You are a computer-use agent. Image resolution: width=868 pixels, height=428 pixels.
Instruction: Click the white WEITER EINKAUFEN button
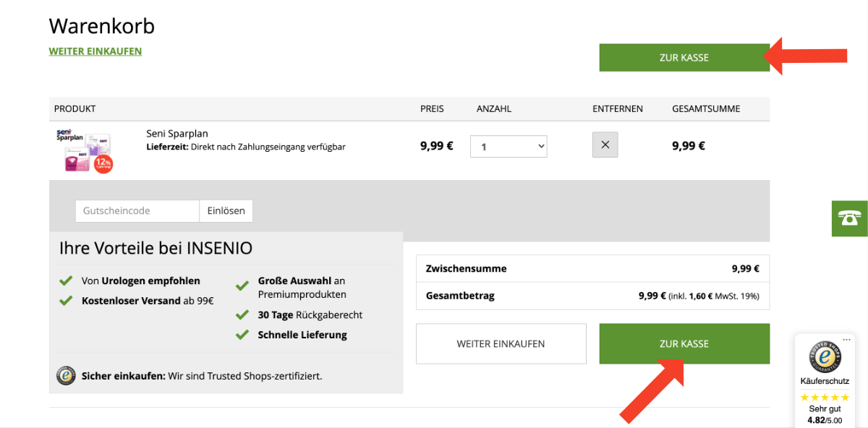click(501, 343)
